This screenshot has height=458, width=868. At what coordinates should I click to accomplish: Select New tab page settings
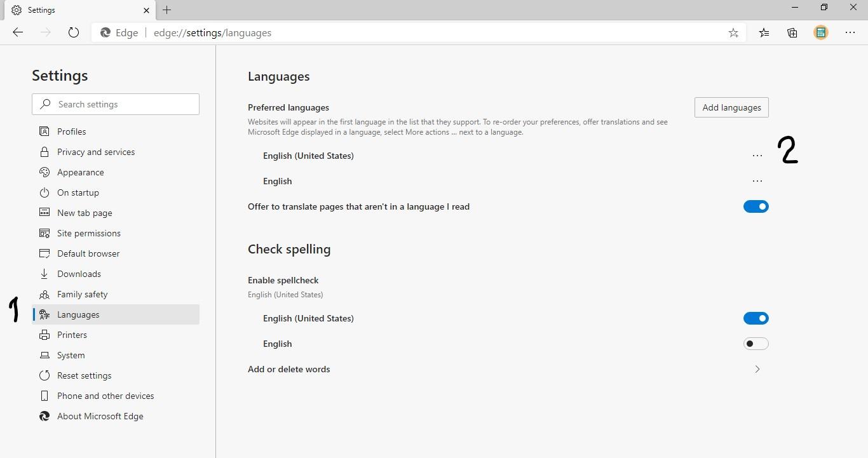(116, 213)
